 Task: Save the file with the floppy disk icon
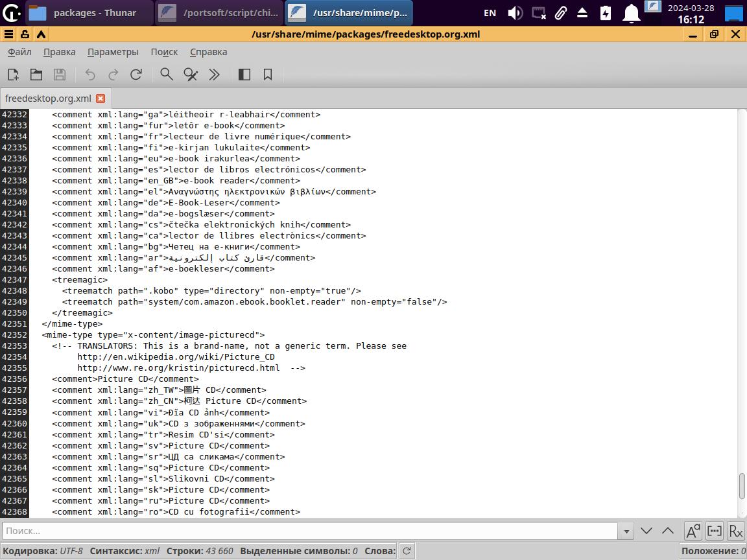[60, 75]
